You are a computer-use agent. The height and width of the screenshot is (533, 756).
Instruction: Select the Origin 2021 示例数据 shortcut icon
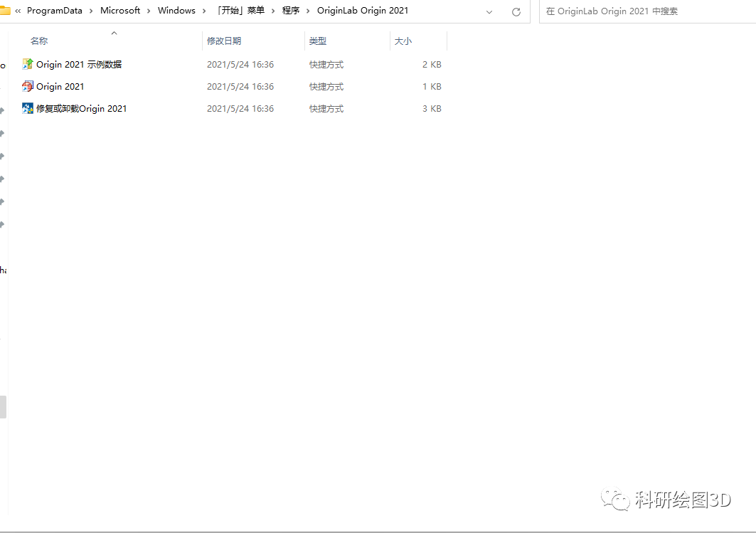click(x=28, y=64)
